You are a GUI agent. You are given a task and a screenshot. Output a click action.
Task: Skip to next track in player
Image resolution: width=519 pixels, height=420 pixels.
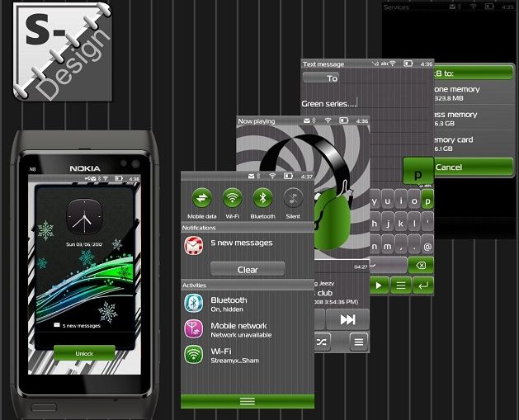coord(347,319)
